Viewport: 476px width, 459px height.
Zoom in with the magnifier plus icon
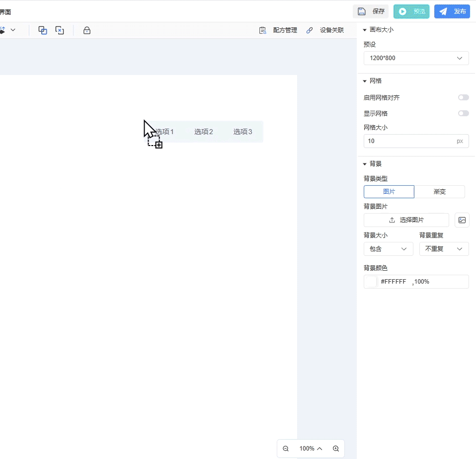pos(336,449)
